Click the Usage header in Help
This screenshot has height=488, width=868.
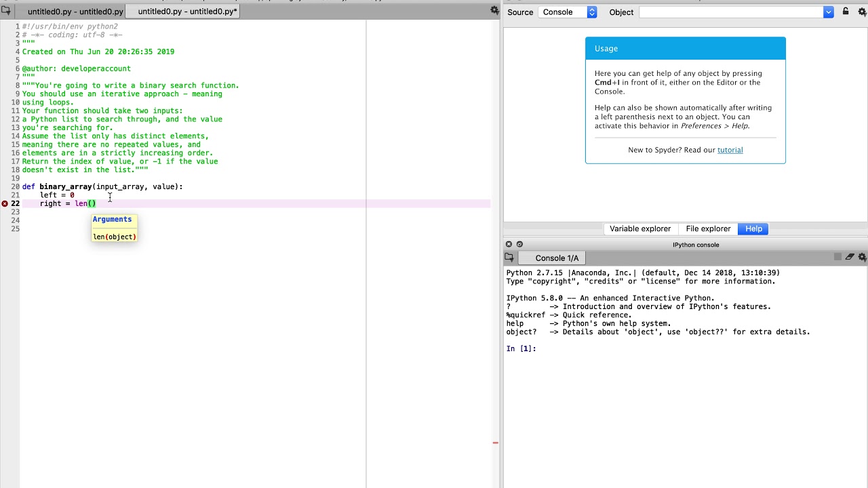(686, 48)
